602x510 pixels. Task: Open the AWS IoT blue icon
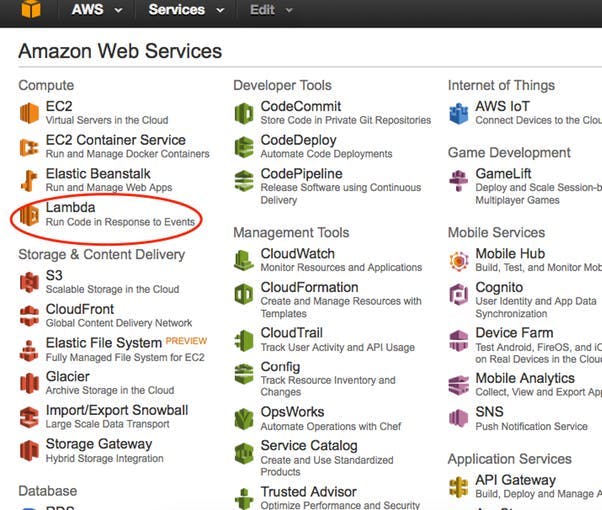click(459, 113)
